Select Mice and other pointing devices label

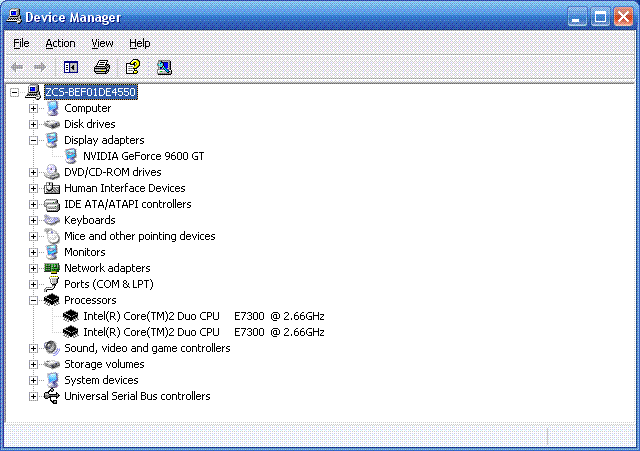pyautogui.click(x=140, y=236)
